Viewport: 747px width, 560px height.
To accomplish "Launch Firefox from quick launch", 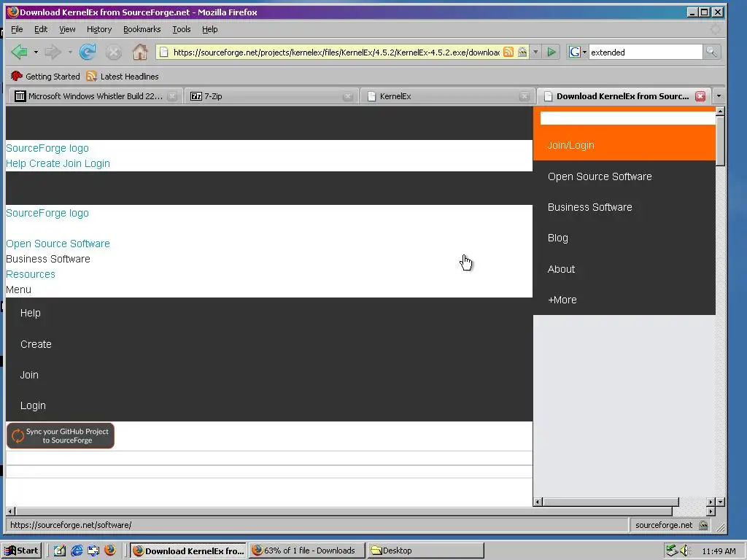I will [110, 551].
